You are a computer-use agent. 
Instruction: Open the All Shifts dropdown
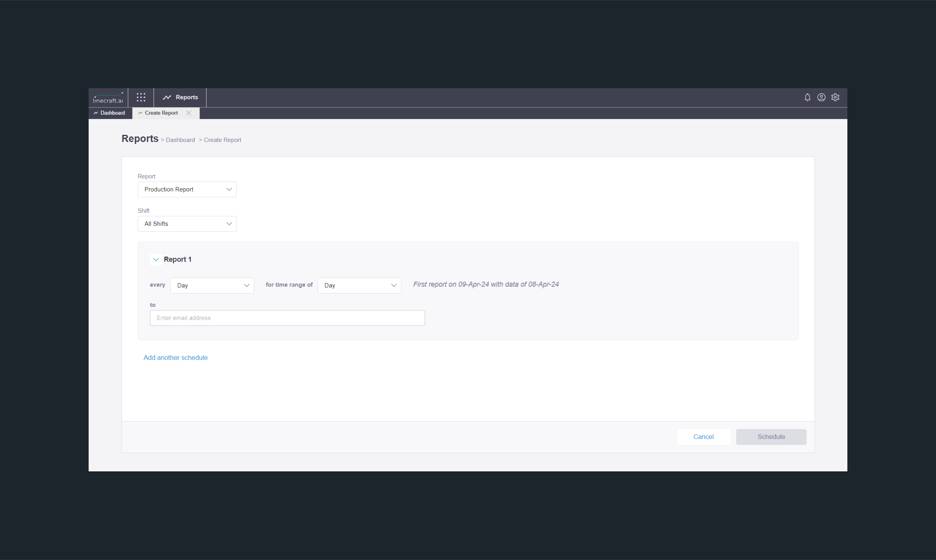coord(187,224)
